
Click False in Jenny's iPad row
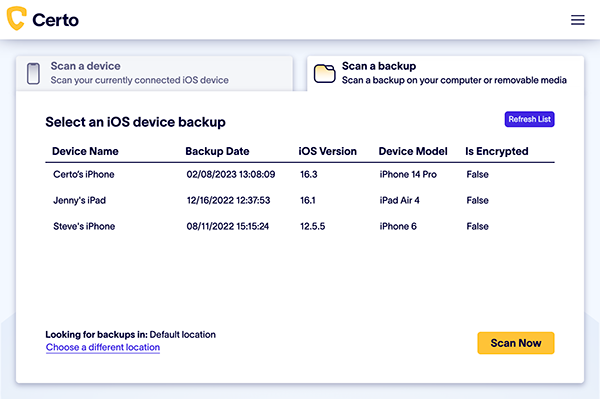478,200
